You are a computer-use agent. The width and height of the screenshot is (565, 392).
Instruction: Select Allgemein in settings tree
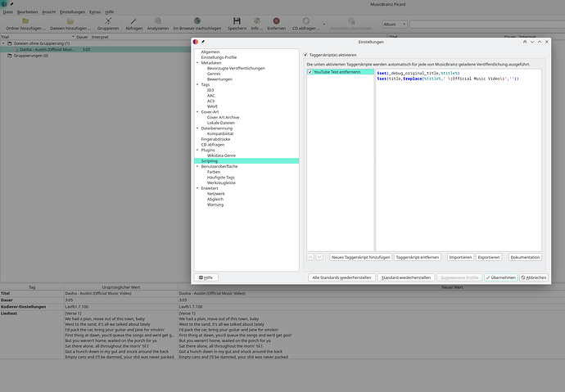[x=210, y=52]
